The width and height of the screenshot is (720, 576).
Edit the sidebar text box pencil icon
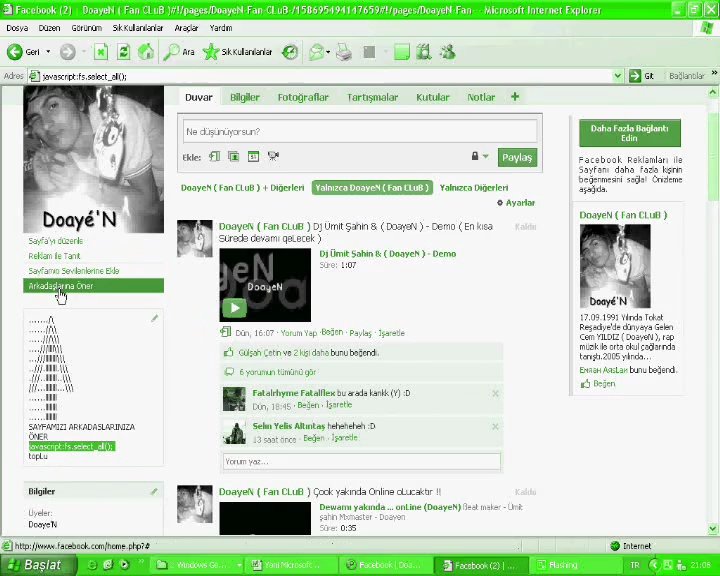pos(155,318)
